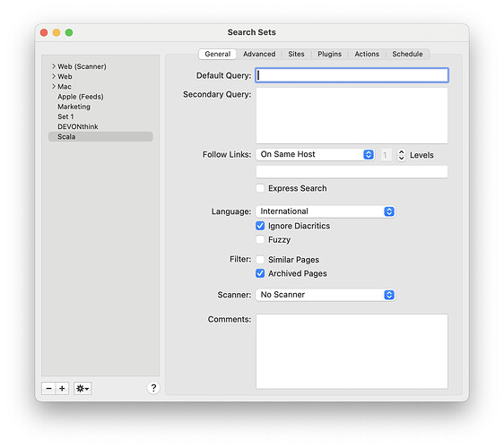Remove search set with minus button

(48, 388)
